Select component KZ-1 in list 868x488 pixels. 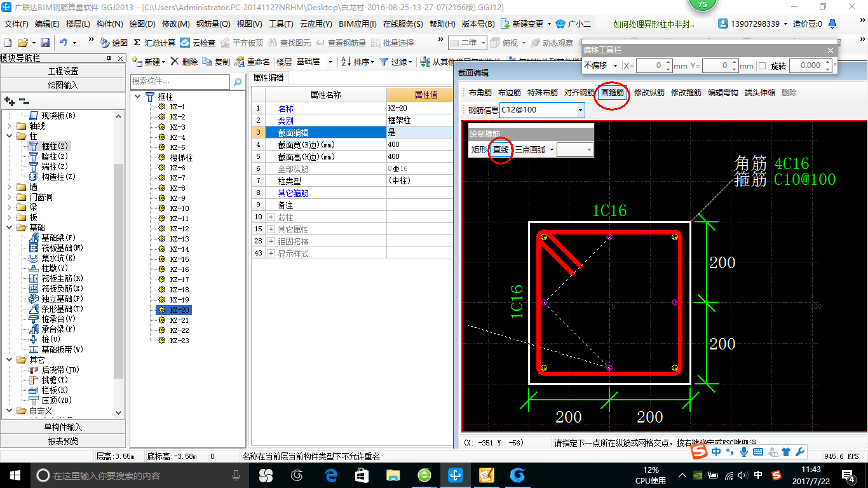(172, 107)
